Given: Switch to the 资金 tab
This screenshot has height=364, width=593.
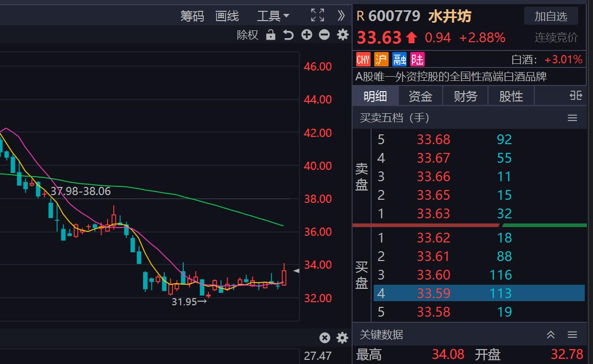Looking at the screenshot, I should click(420, 96).
